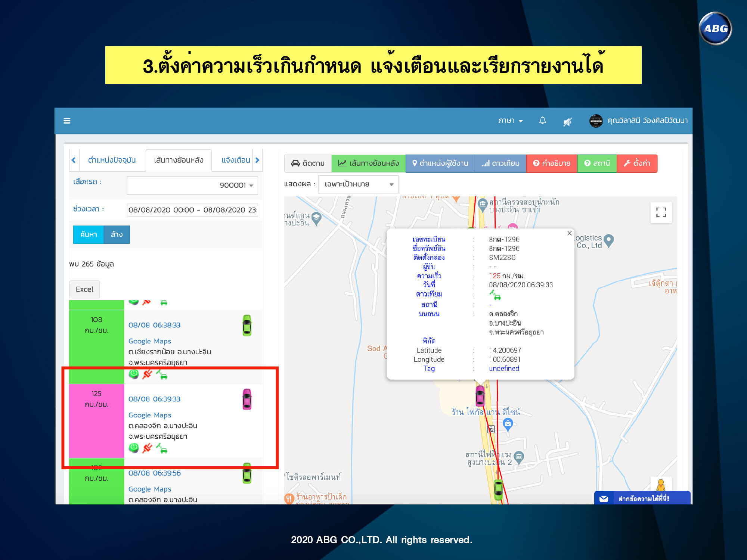Screen dimensions: 747x560
Task: Export results with the Excel button
Action: pos(84,289)
